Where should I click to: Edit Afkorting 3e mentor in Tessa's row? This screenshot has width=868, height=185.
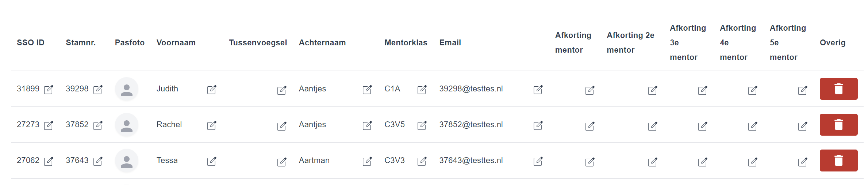click(703, 162)
